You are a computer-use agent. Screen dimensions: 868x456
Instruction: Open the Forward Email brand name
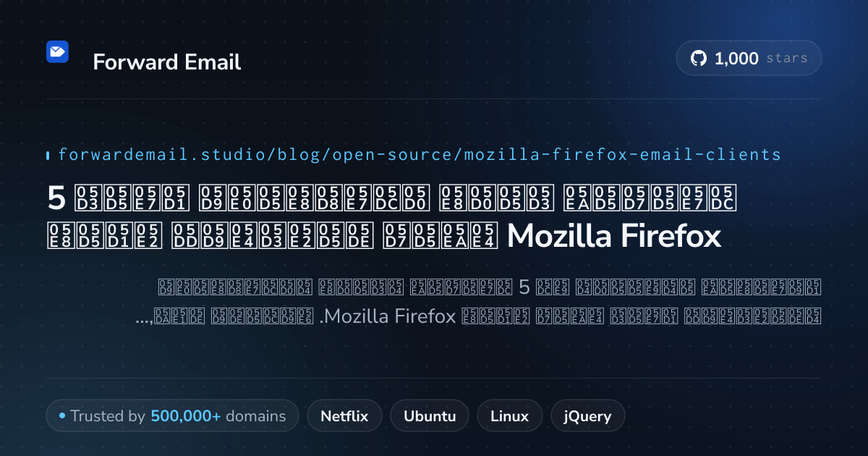(167, 62)
